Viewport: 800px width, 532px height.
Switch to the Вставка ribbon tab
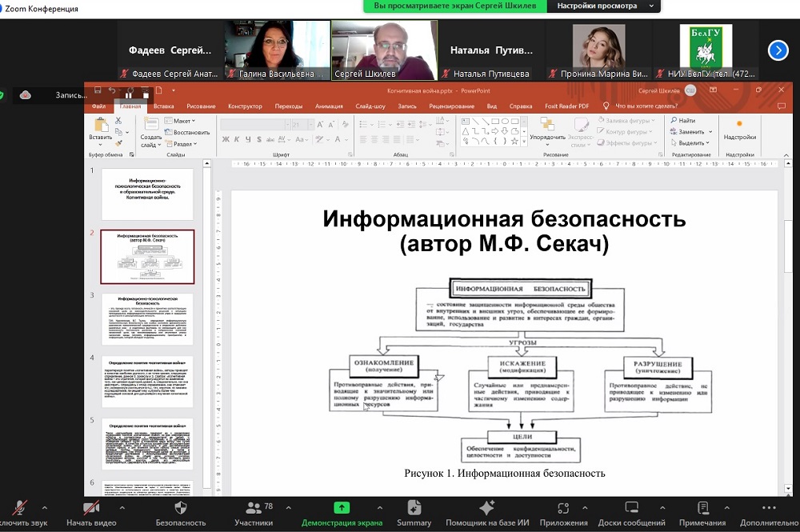coord(164,106)
